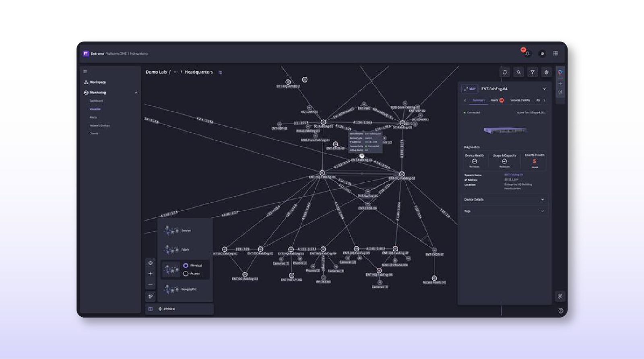Select the ENT-HQ-AP4000-2 node

(x=288, y=82)
